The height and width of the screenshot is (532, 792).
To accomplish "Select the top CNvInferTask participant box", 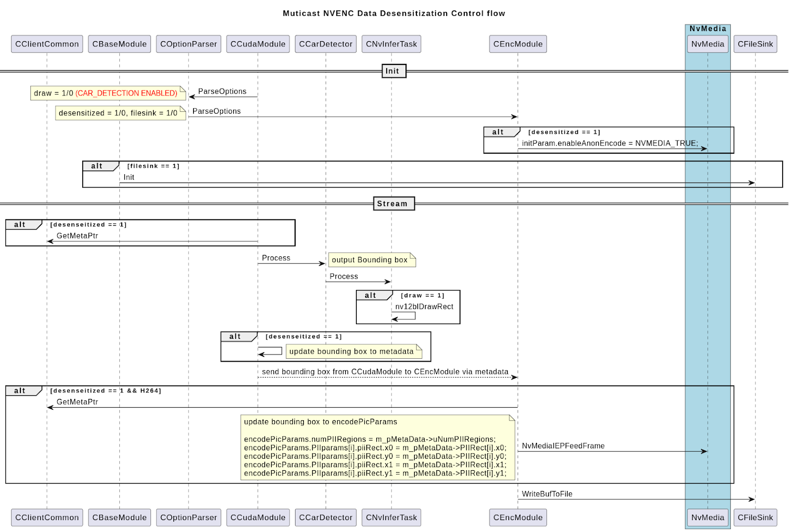I will pyautogui.click(x=392, y=44).
